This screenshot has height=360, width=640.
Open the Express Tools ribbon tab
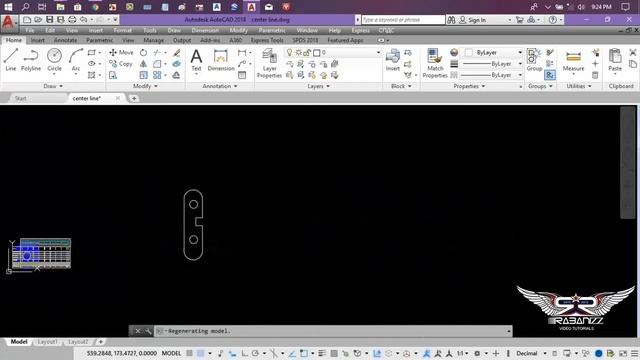pos(267,40)
